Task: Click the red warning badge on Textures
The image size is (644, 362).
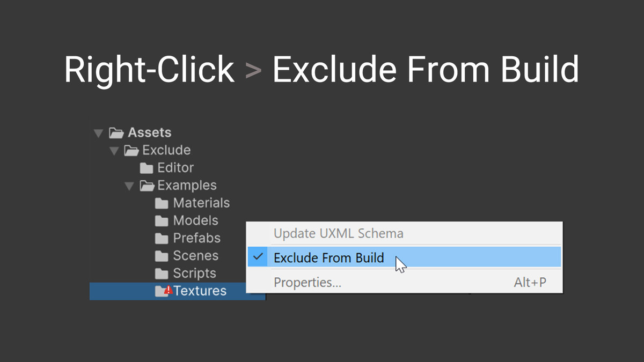Action: click(167, 290)
